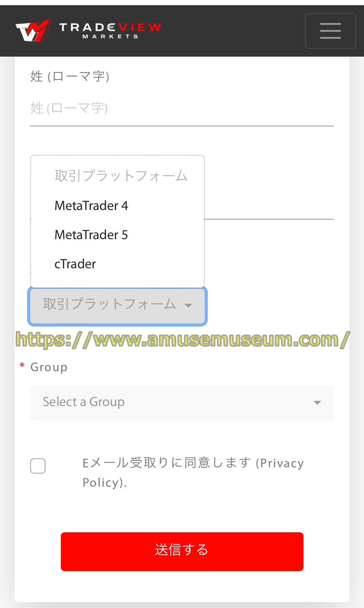Collapse the 取引プラットフォーム select box
This screenshot has height=608, width=364.
[117, 306]
